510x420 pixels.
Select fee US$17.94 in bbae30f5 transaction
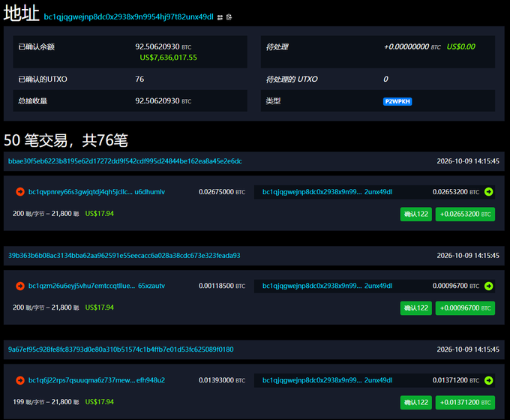pos(100,214)
